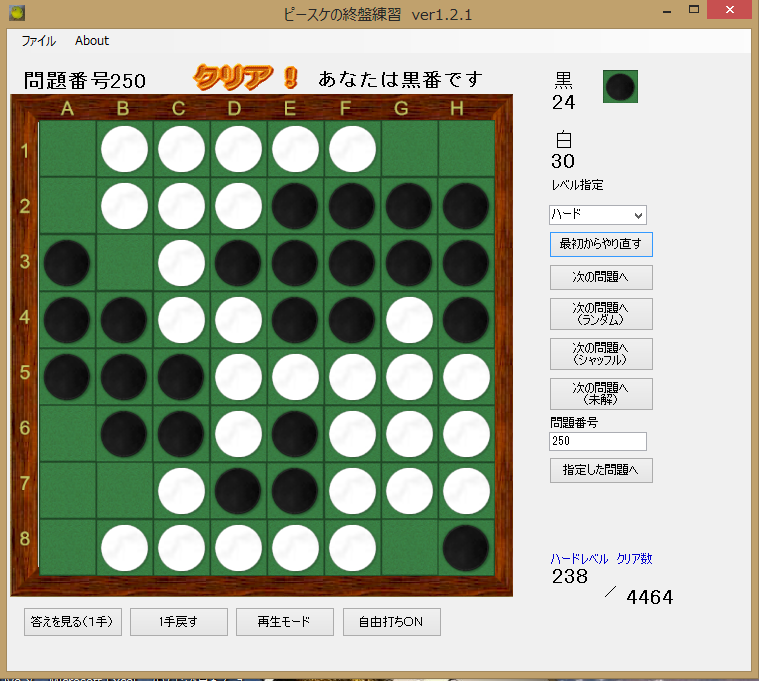Click the black disc turn indicator
Image resolution: width=759 pixels, height=681 pixels.
(620, 87)
